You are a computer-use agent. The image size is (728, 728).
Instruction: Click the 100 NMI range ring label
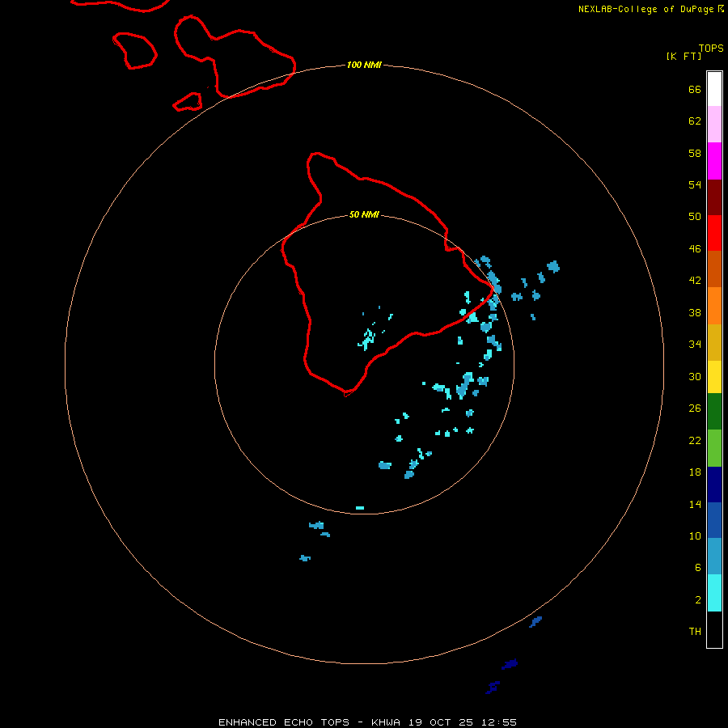(x=364, y=65)
